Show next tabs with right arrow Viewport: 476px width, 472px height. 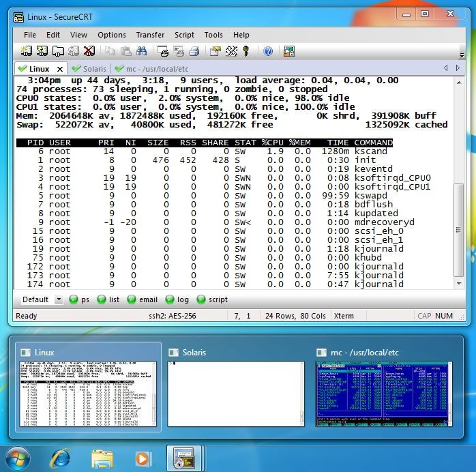coord(458,68)
